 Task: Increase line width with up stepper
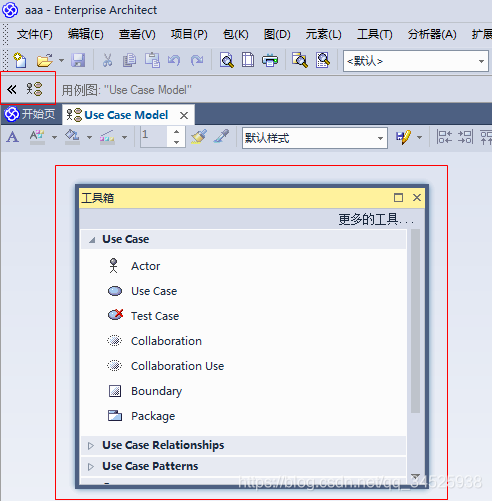177,132
